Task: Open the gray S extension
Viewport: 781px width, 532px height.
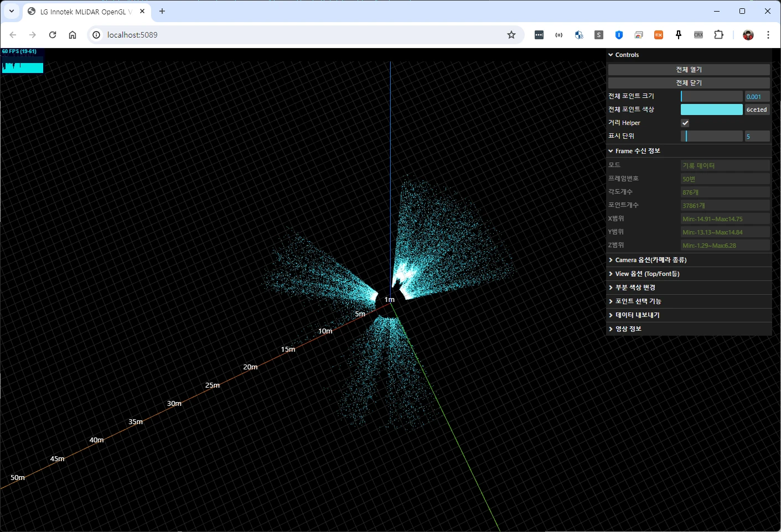Action: click(599, 35)
